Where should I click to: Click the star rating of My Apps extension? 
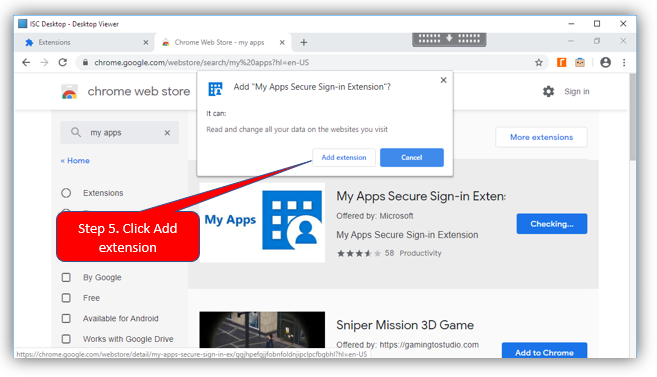pos(359,253)
